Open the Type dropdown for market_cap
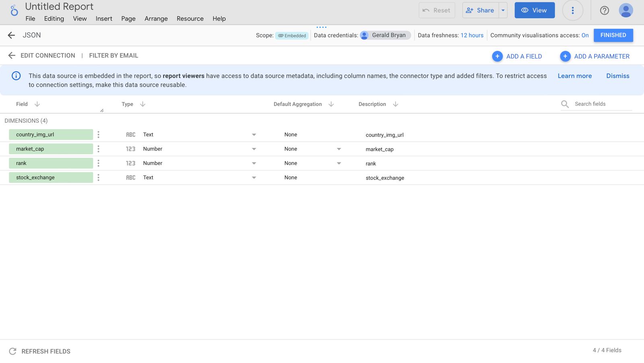The height and width of the screenshot is (363, 644). (254, 149)
